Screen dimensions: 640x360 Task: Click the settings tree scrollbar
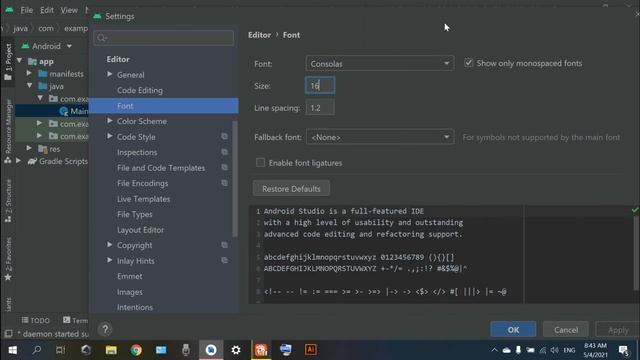[235, 178]
